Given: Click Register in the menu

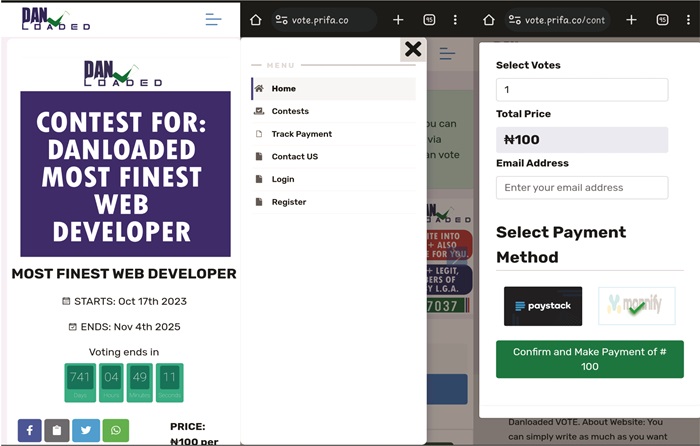Looking at the screenshot, I should click(x=333, y=202).
